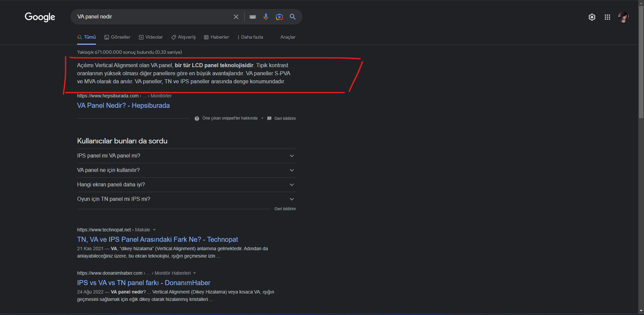Click 'Geri bildirim' below the questions list
This screenshot has width=644, height=315.
pyautogui.click(x=285, y=209)
